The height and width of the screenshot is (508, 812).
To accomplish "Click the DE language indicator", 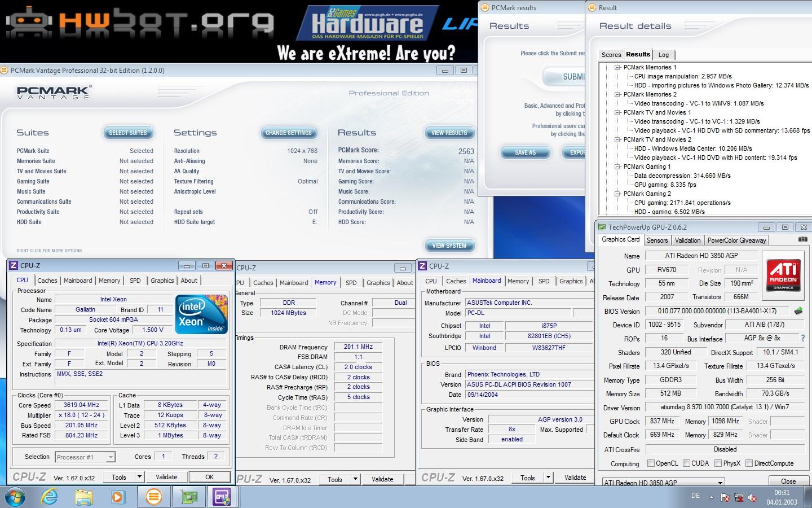I will 695,496.
